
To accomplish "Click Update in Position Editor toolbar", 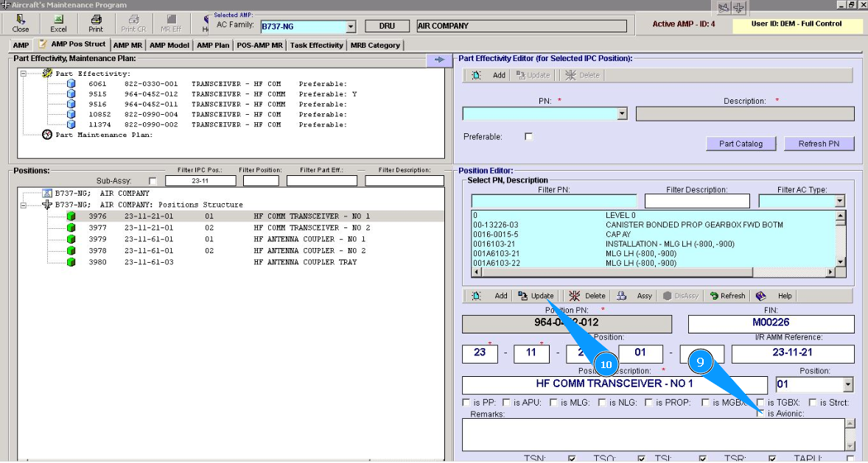I will (x=535, y=296).
